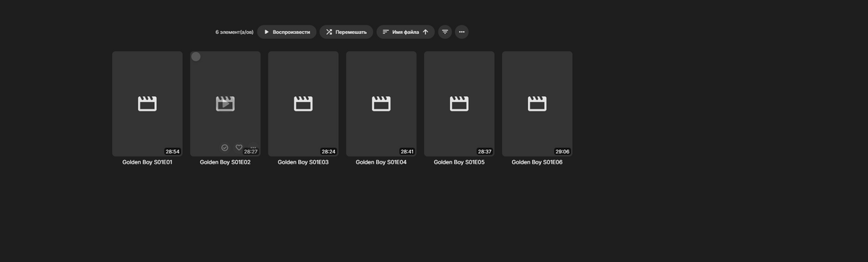Click the Воспроизвести play button
This screenshot has height=262, width=868.
pyautogui.click(x=286, y=32)
